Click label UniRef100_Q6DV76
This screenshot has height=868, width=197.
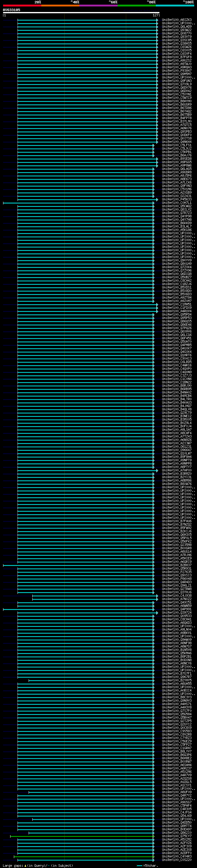click(x=176, y=88)
